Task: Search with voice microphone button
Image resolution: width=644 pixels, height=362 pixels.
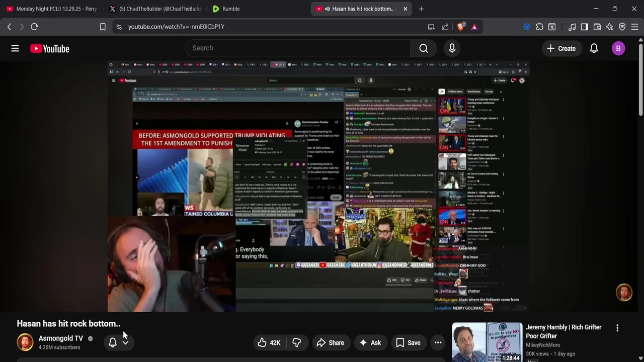Action: pos(452,48)
